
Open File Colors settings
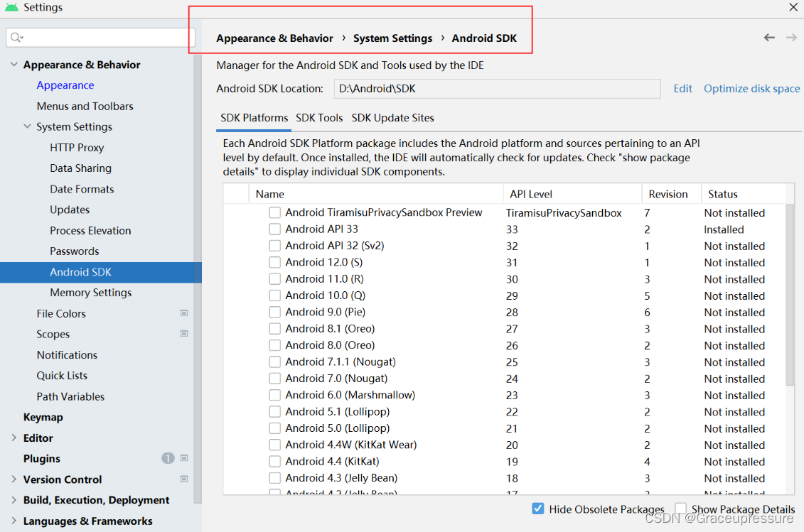[x=61, y=314]
